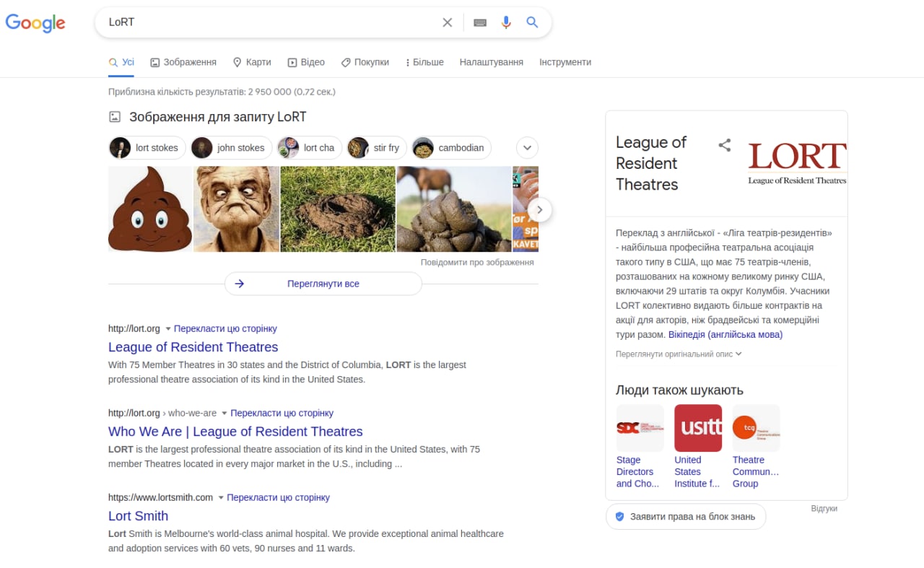Click into the LoRT search input field
This screenshot has height=568, width=924.
coord(271,22)
